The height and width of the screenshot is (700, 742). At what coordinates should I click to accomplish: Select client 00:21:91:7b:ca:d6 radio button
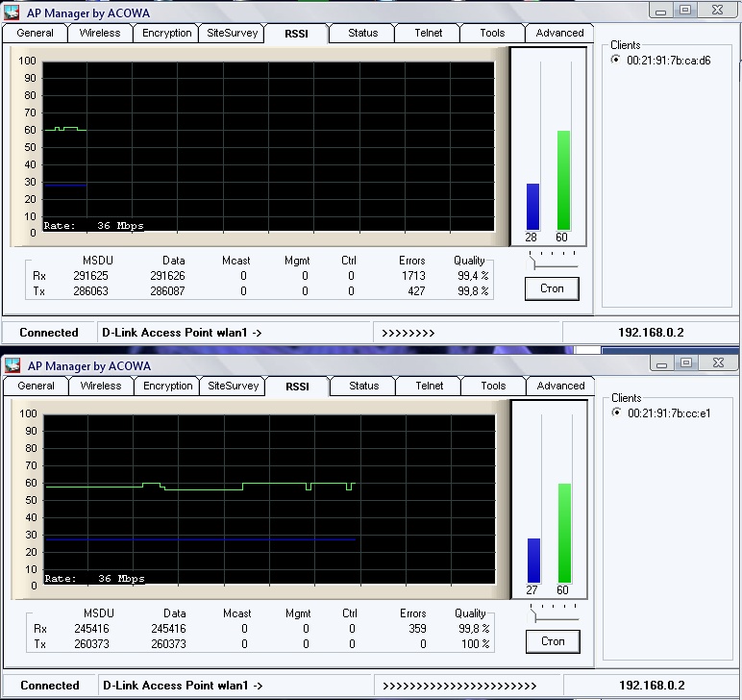point(616,60)
